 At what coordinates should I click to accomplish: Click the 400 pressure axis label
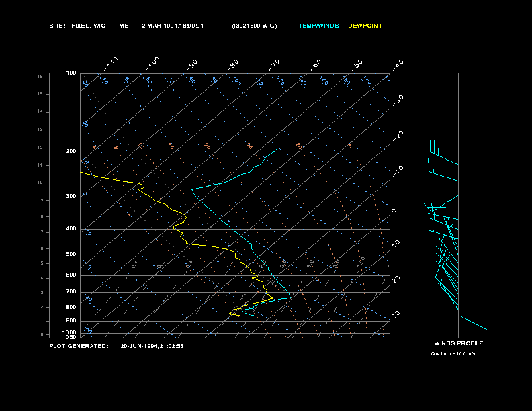(71, 228)
